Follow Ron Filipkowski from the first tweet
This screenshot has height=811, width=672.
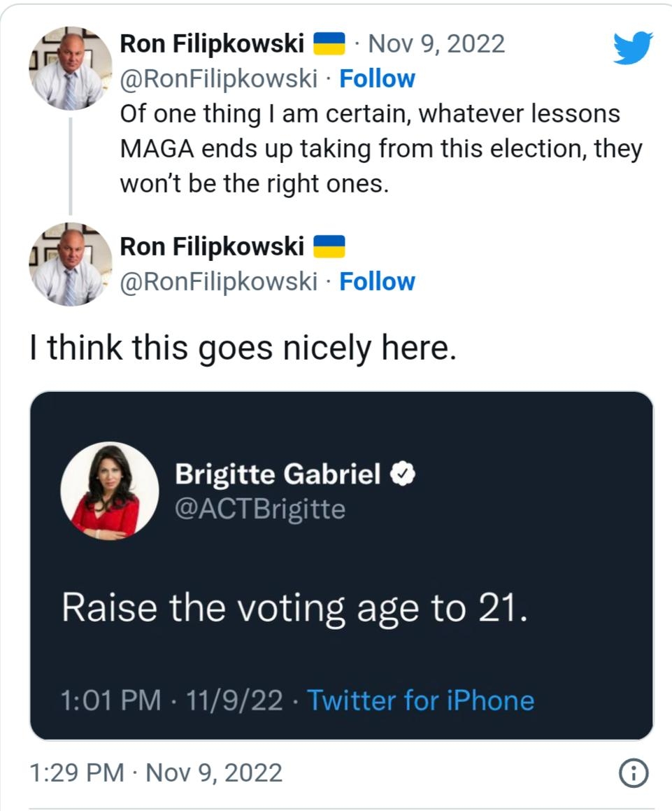tap(378, 79)
